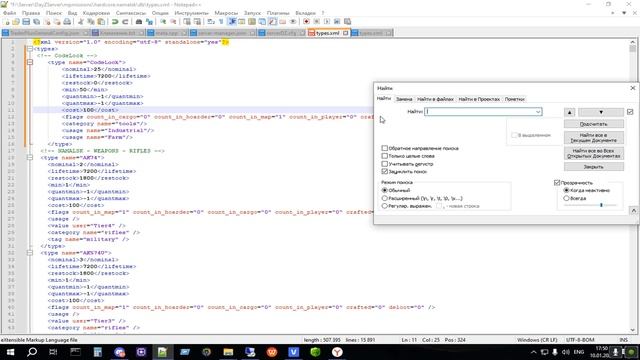Uncheck Зациклить поиск checkbox
This screenshot has height=360, width=640.
pyautogui.click(x=384, y=171)
